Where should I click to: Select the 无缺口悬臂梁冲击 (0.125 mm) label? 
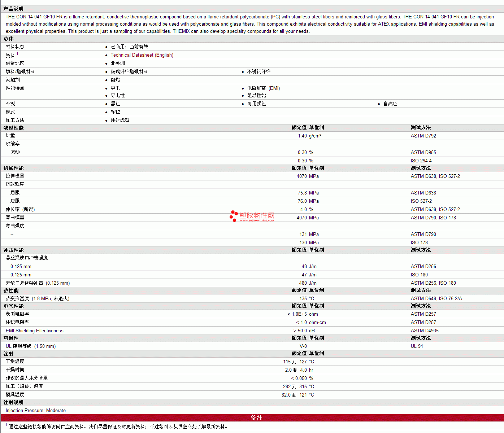click(x=38, y=283)
